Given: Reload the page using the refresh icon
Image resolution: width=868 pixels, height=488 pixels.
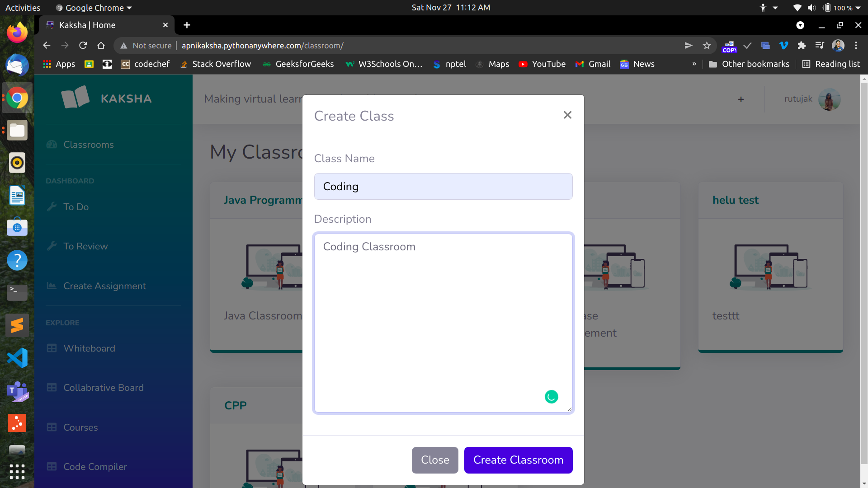Looking at the screenshot, I should (x=83, y=46).
